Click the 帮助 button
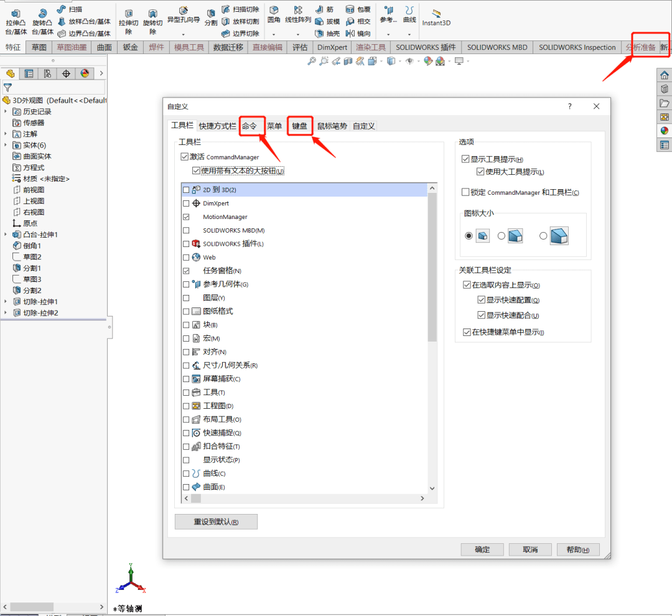Viewport: 672px width, 616px height. [x=577, y=549]
